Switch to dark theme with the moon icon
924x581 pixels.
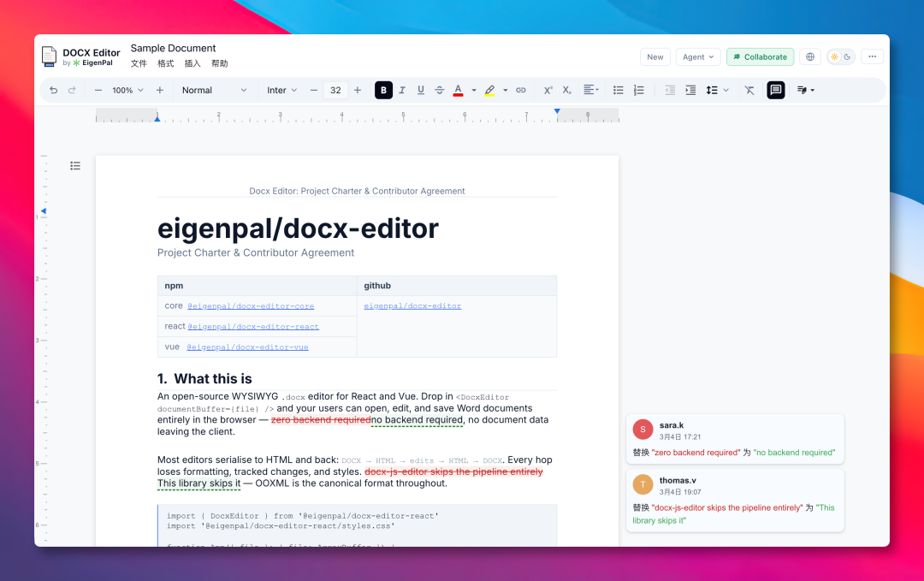click(847, 56)
